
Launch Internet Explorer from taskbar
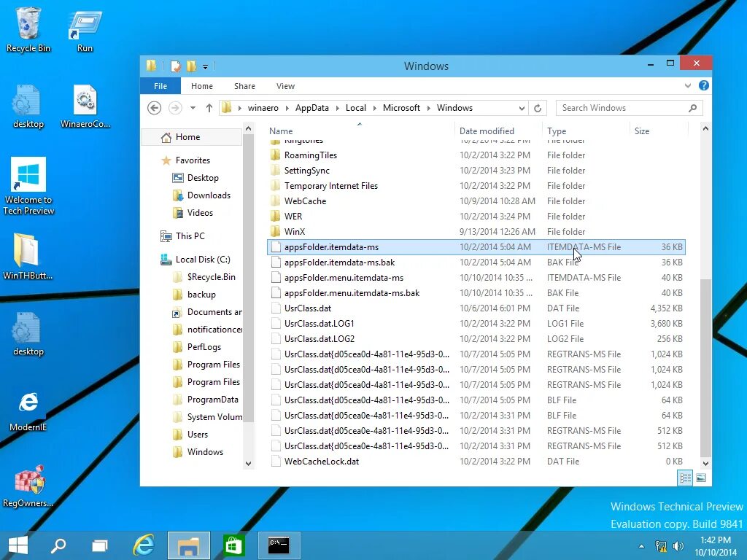[143, 545]
